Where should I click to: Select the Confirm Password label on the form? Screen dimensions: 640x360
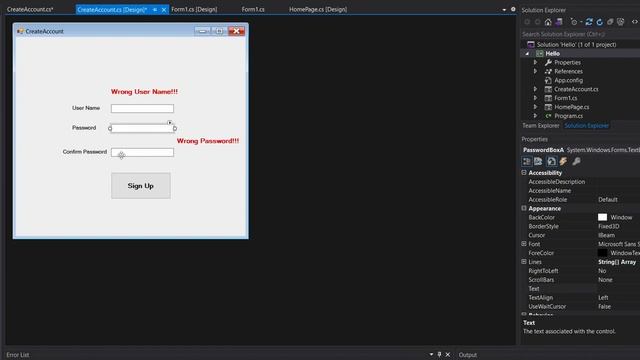point(84,152)
